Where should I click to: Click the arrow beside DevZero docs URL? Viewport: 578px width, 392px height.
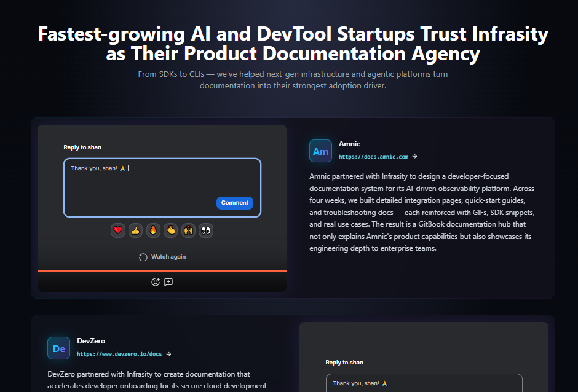[168, 354]
